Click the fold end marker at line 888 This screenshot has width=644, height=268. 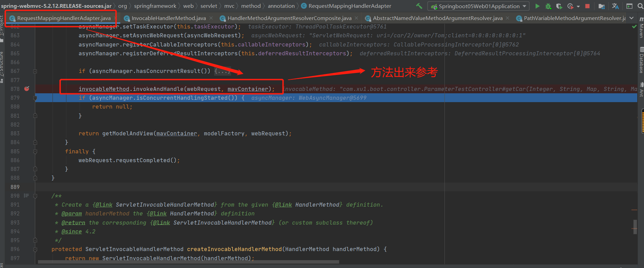pos(35,178)
